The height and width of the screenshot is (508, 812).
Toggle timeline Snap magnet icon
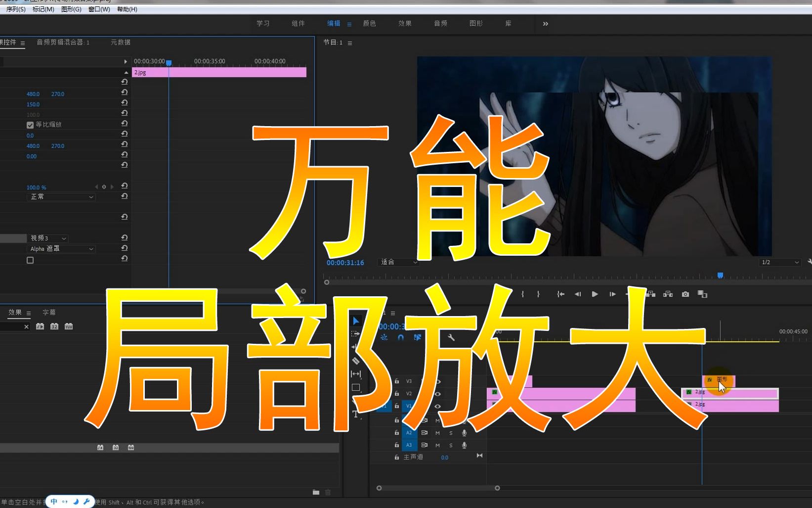click(401, 337)
